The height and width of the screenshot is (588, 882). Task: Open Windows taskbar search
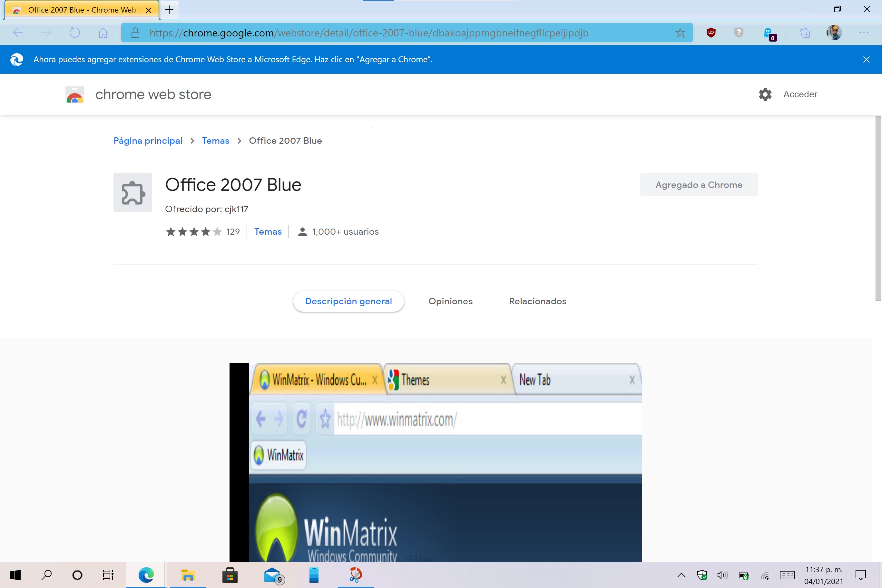tap(46, 575)
